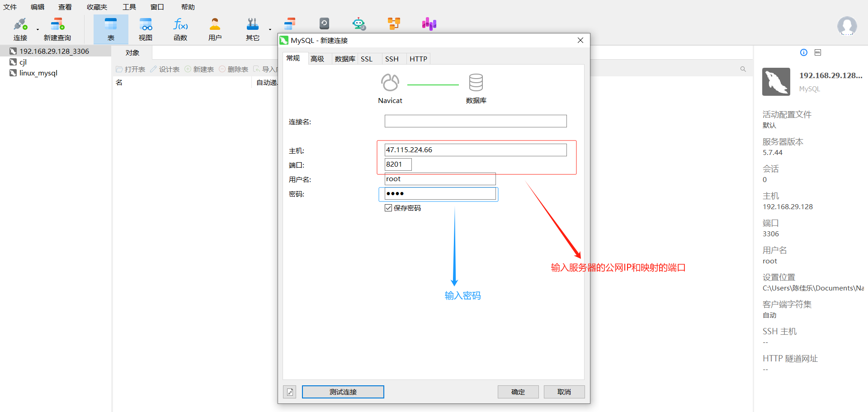Screen dimensions: 868x412
Task: Open the 帮助 menu
Action: tap(188, 7)
